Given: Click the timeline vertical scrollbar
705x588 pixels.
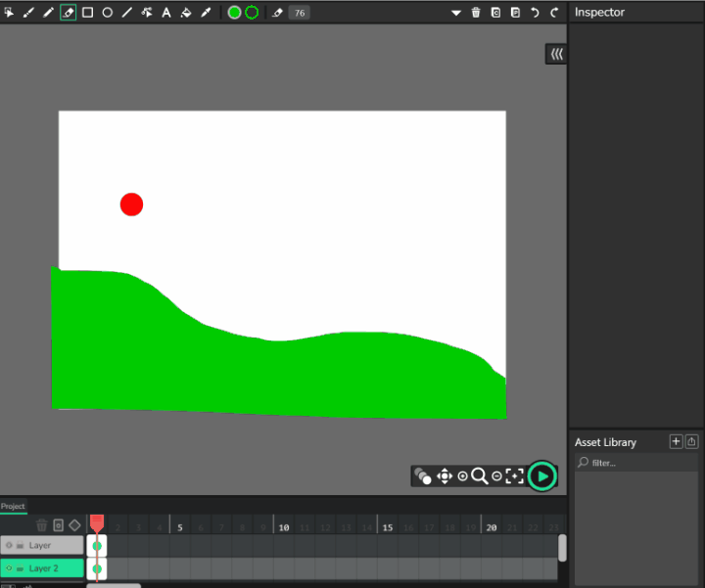Looking at the screenshot, I should (562, 548).
